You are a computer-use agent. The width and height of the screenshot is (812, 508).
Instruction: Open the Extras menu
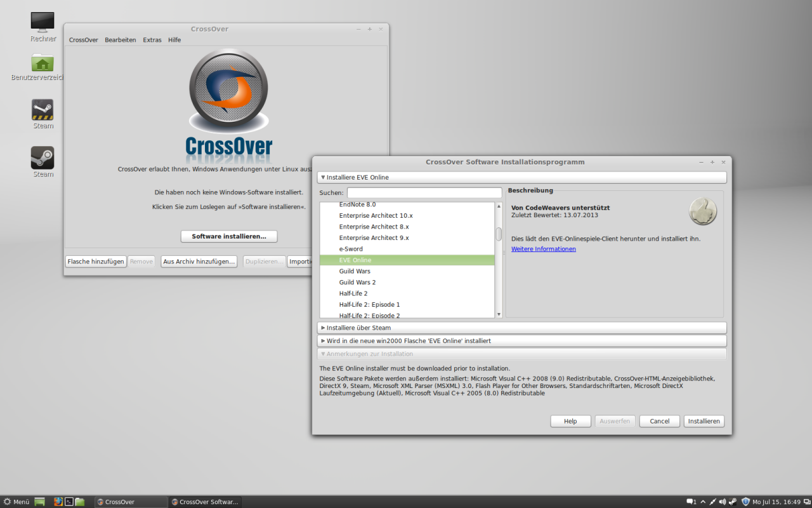pyautogui.click(x=152, y=40)
